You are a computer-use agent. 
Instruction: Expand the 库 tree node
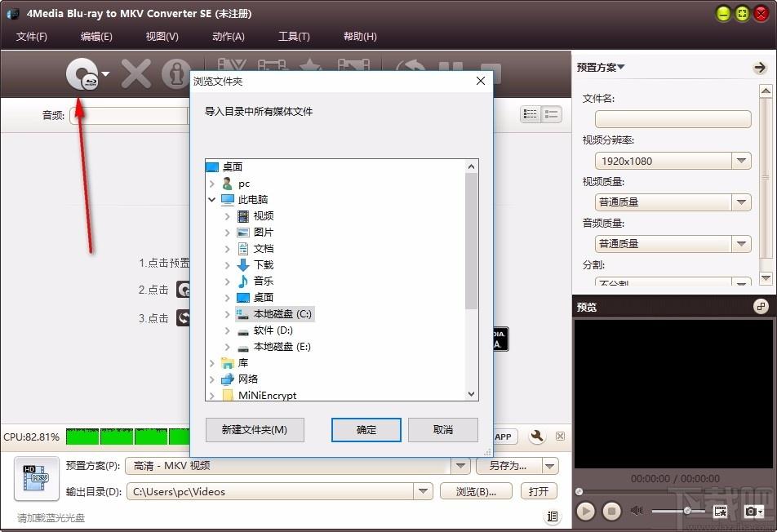tap(212, 363)
